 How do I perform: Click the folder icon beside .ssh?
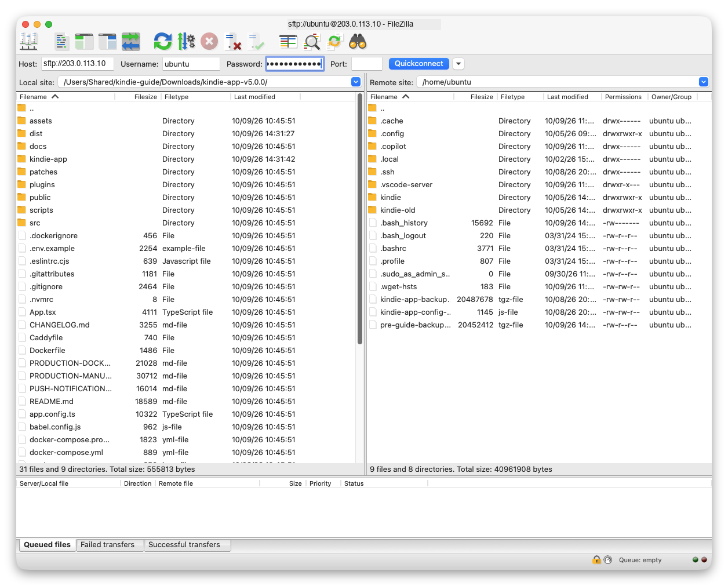tap(373, 172)
